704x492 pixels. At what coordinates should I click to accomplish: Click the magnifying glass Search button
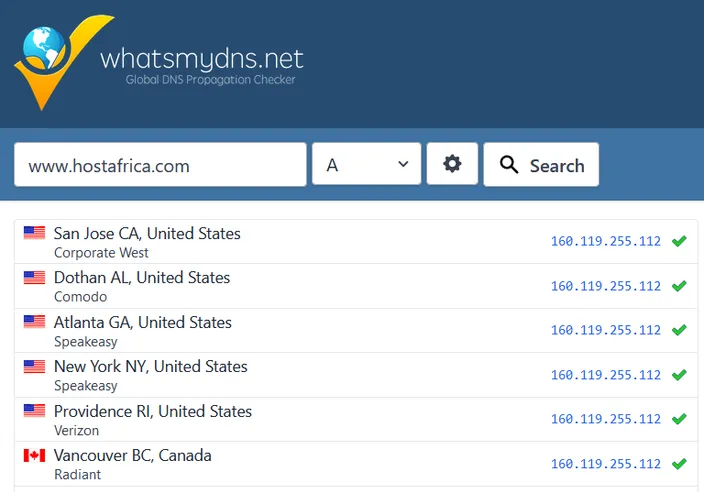[x=541, y=164]
